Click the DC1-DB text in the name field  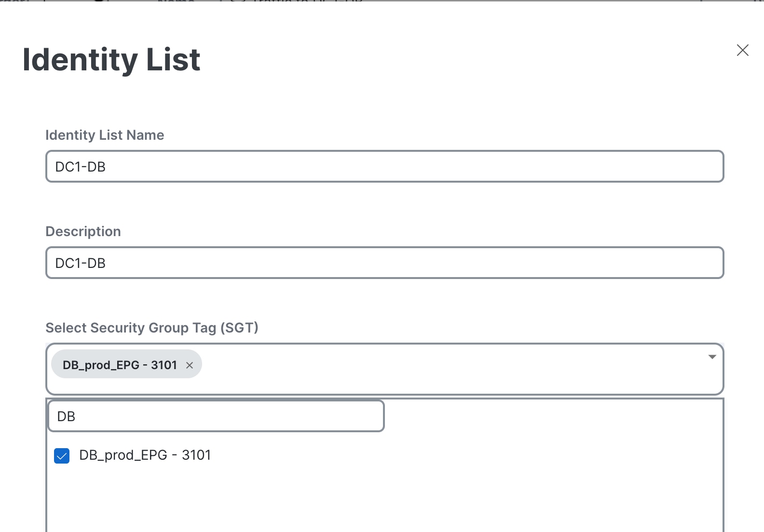click(x=81, y=167)
